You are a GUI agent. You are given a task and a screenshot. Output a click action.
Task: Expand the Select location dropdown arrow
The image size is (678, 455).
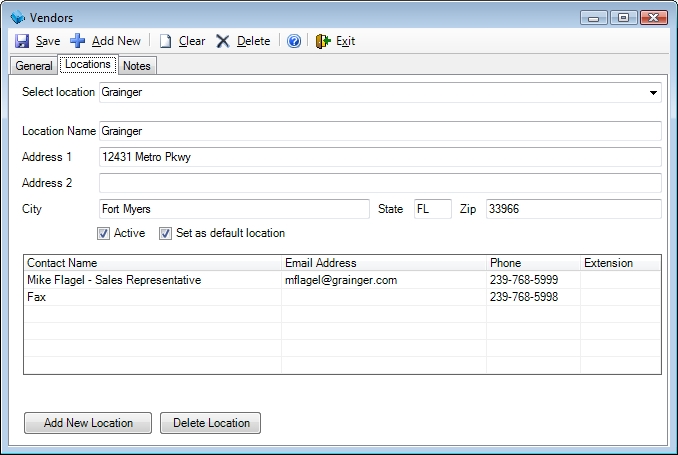click(653, 93)
